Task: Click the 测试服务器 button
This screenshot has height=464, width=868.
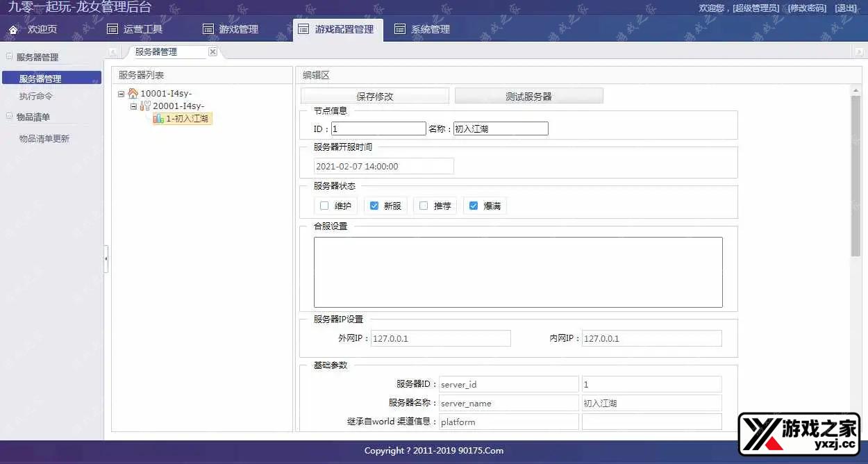Action: click(528, 96)
